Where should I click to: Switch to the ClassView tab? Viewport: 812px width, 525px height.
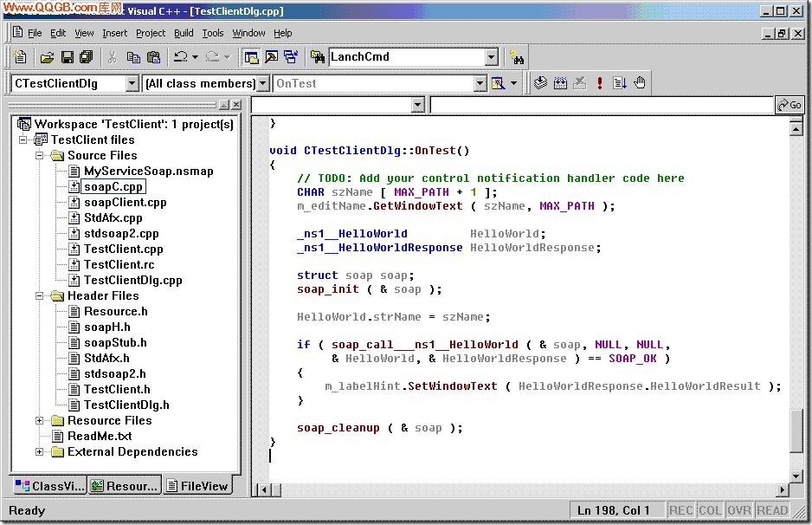(x=49, y=486)
